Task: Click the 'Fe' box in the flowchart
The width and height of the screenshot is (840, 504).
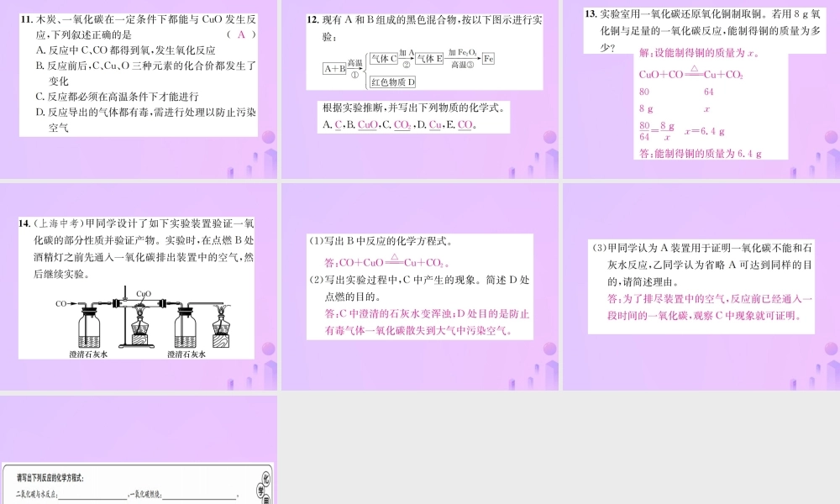Action: click(488, 59)
